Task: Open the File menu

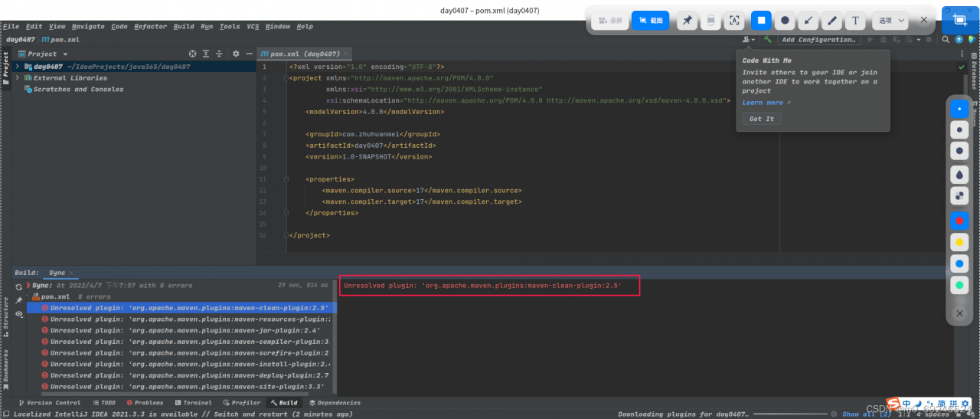Action: [x=11, y=26]
